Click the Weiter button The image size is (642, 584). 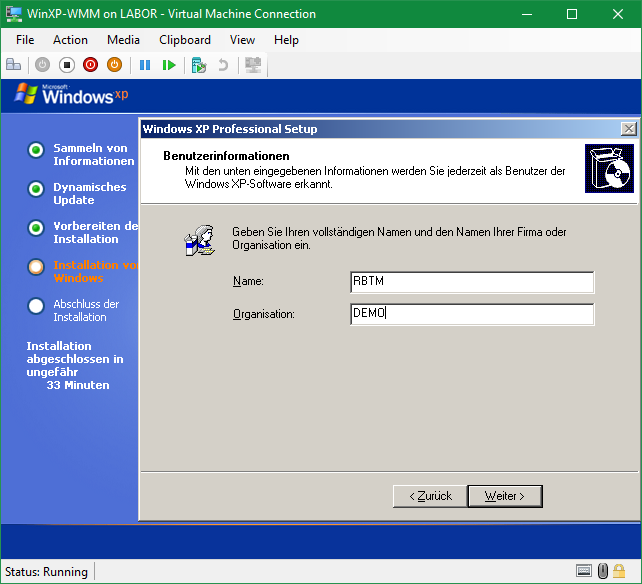pyautogui.click(x=504, y=496)
